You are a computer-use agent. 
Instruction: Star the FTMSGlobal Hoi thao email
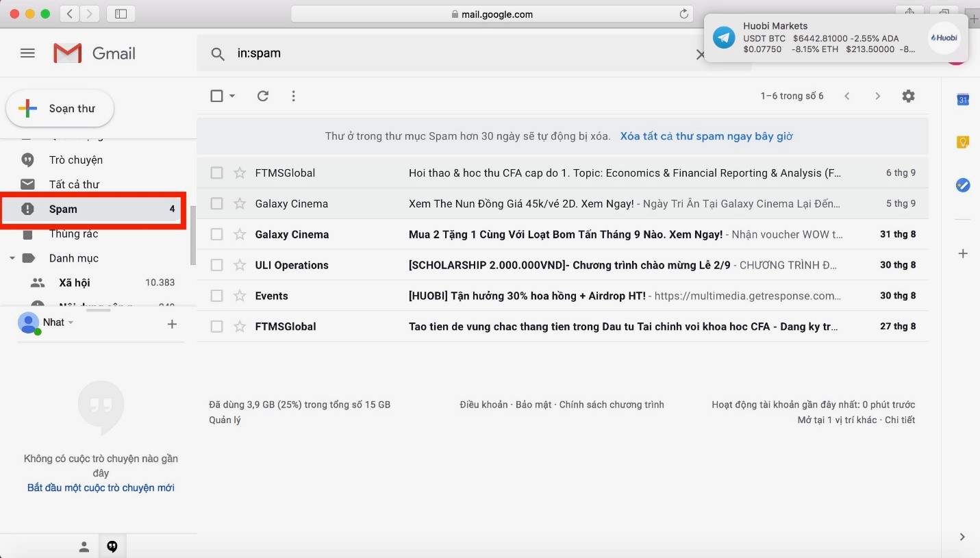(x=240, y=173)
